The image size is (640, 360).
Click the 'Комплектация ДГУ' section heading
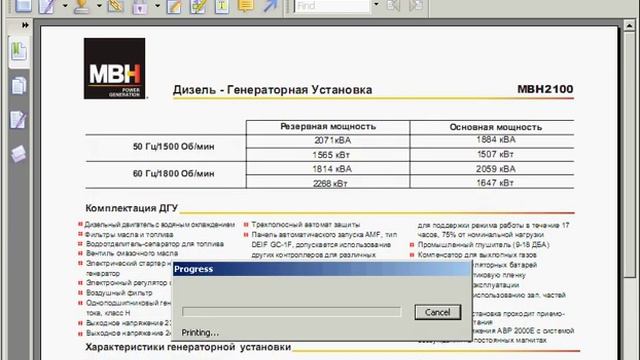[131, 208]
